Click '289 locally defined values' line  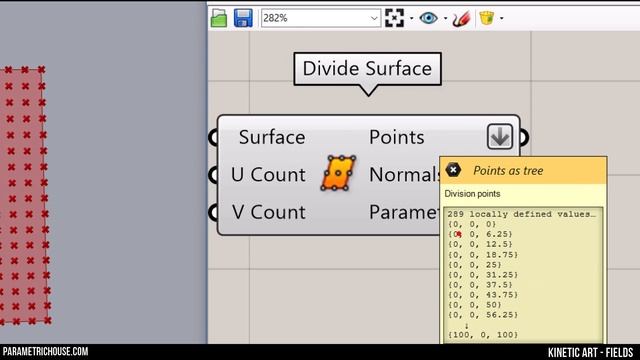pos(522,214)
